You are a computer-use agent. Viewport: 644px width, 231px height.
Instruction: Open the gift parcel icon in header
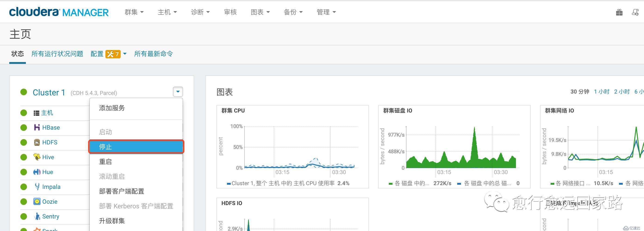click(619, 12)
